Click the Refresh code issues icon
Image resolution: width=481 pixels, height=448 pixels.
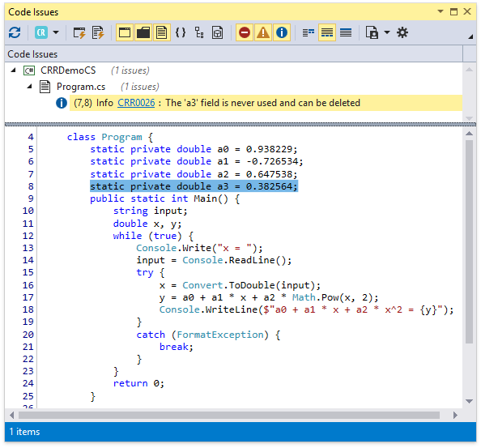[15, 32]
